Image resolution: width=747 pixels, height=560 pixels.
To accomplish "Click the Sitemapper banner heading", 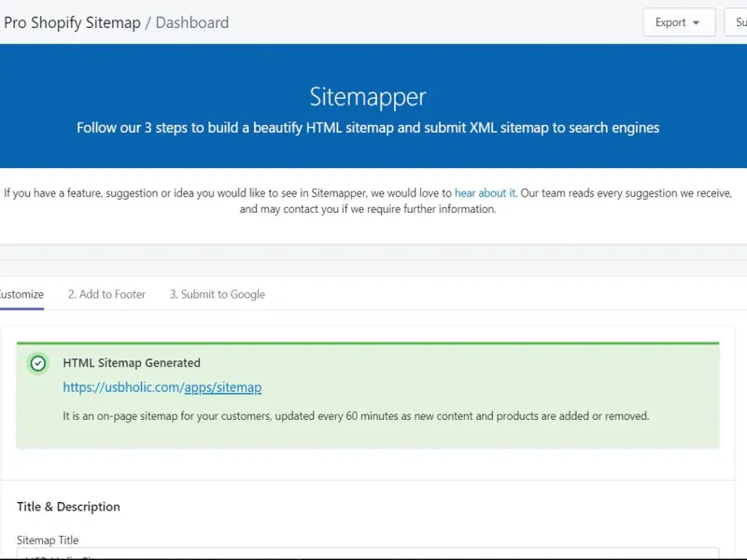I will (368, 97).
